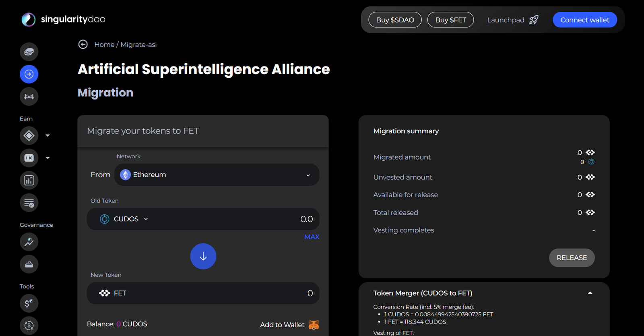Open the CUDOS old token selector
This screenshot has width=644, height=336.
click(x=124, y=219)
